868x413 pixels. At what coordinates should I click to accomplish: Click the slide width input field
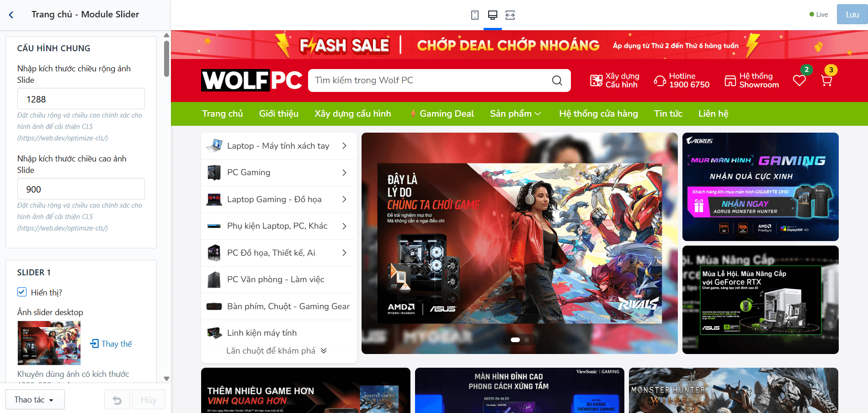click(x=81, y=99)
